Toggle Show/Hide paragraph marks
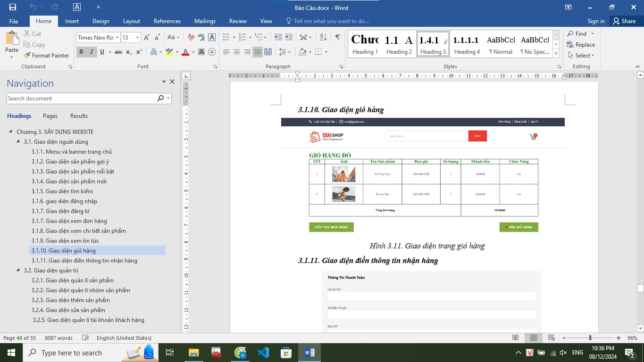This screenshot has width=644, height=362. click(x=337, y=37)
